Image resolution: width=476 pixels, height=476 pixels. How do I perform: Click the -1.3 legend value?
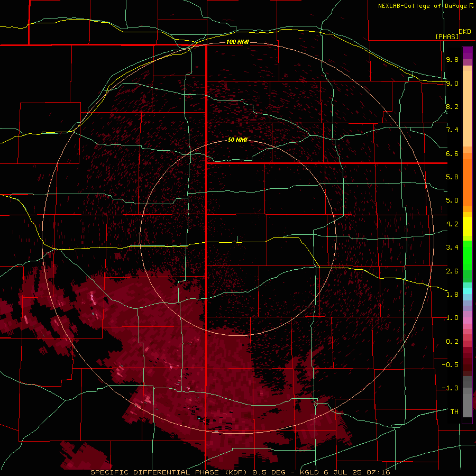tap(450, 388)
